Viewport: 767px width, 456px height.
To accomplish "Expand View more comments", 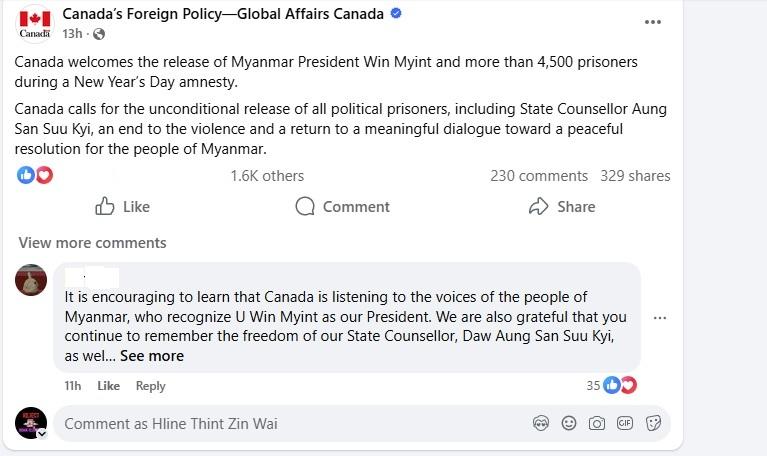I will pyautogui.click(x=92, y=242).
